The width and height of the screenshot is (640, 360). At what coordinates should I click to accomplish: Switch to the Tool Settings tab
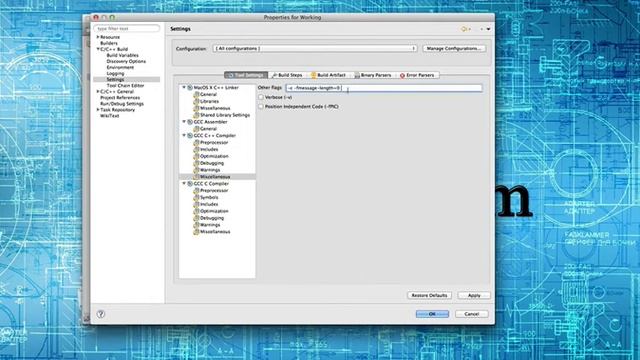[x=246, y=75]
